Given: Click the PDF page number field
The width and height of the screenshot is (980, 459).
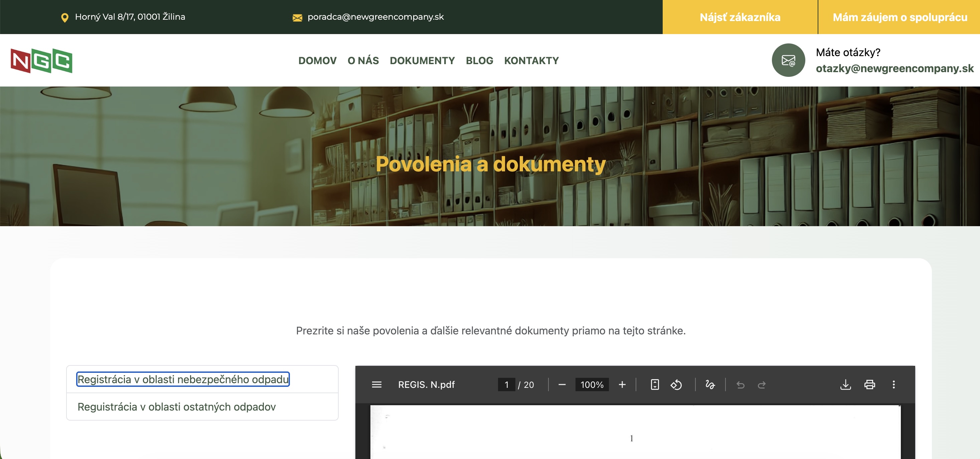Looking at the screenshot, I should (506, 385).
